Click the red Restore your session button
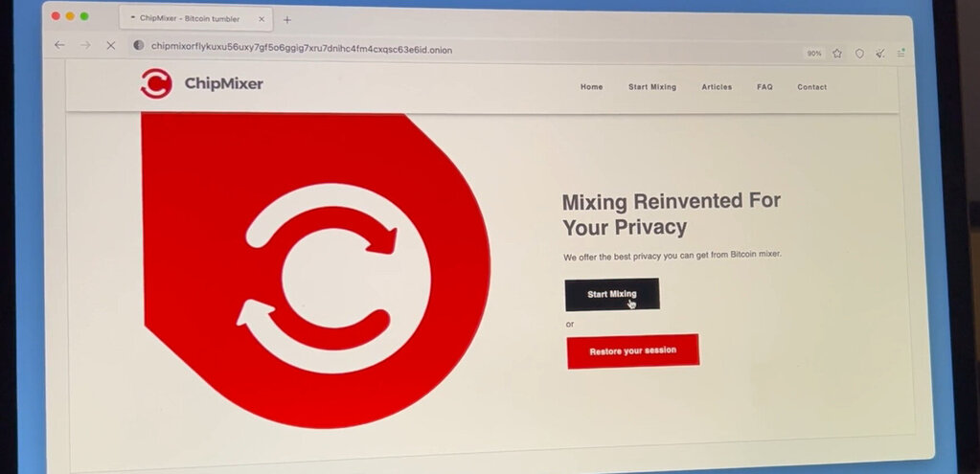Image resolution: width=980 pixels, height=474 pixels. point(633,351)
